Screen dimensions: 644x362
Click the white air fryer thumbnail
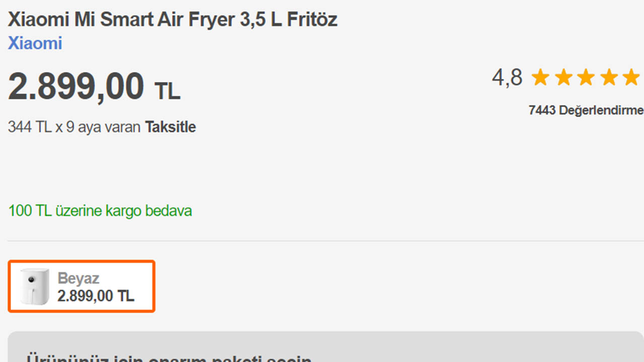pyautogui.click(x=35, y=287)
